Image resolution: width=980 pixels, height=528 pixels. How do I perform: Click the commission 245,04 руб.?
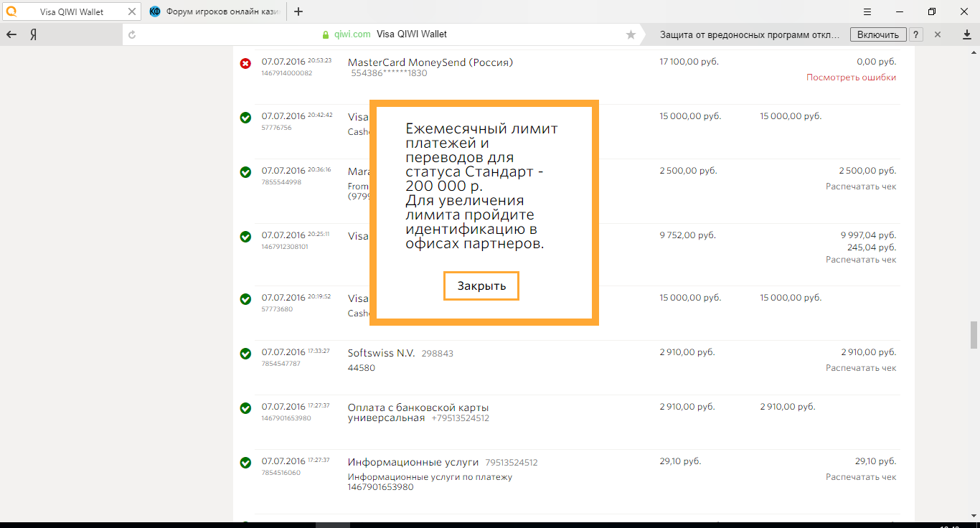872,247
